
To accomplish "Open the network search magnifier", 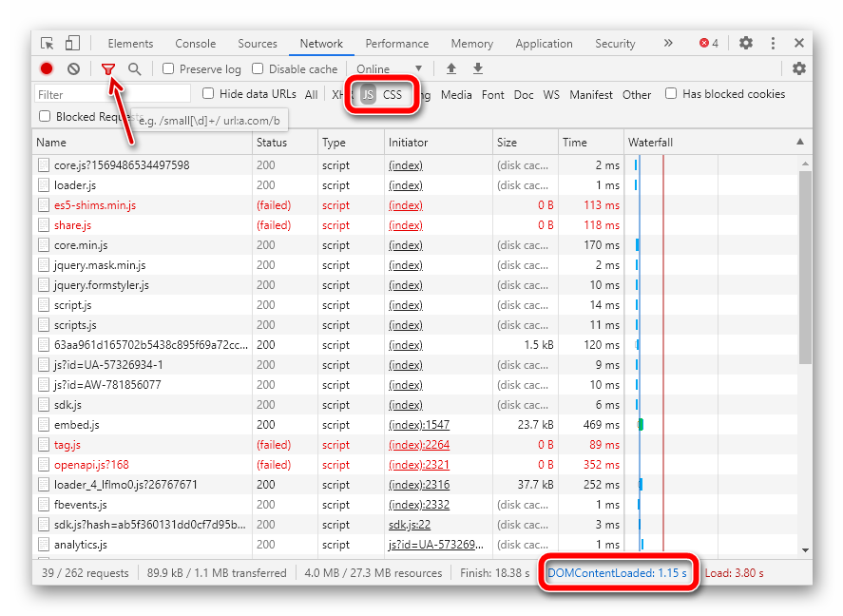I will coord(134,68).
